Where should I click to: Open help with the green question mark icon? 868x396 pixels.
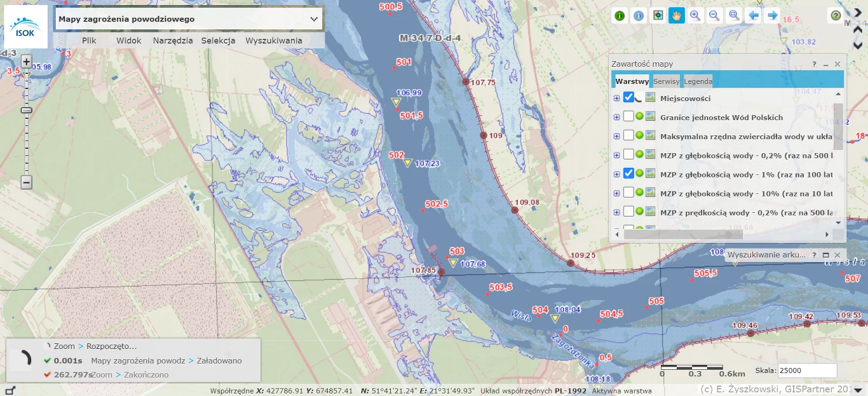pyautogui.click(x=836, y=16)
